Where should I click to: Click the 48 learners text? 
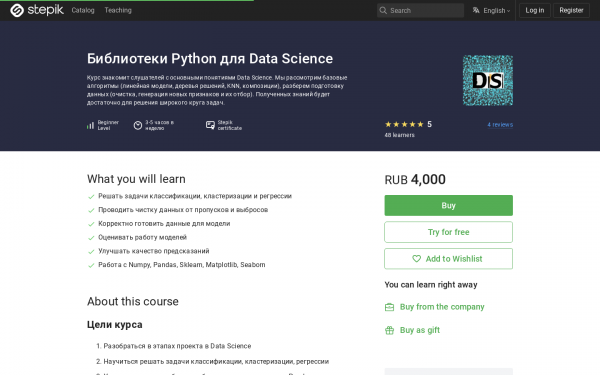click(x=399, y=135)
